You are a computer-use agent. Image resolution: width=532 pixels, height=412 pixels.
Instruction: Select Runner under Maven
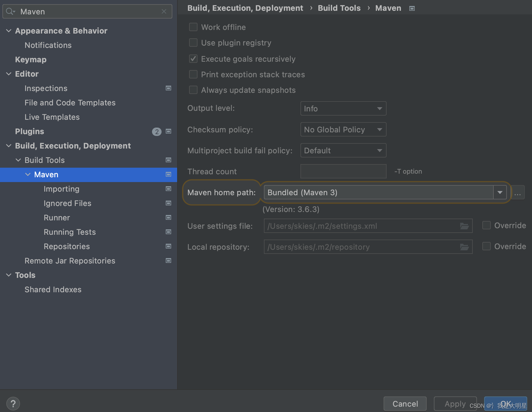pyautogui.click(x=57, y=218)
